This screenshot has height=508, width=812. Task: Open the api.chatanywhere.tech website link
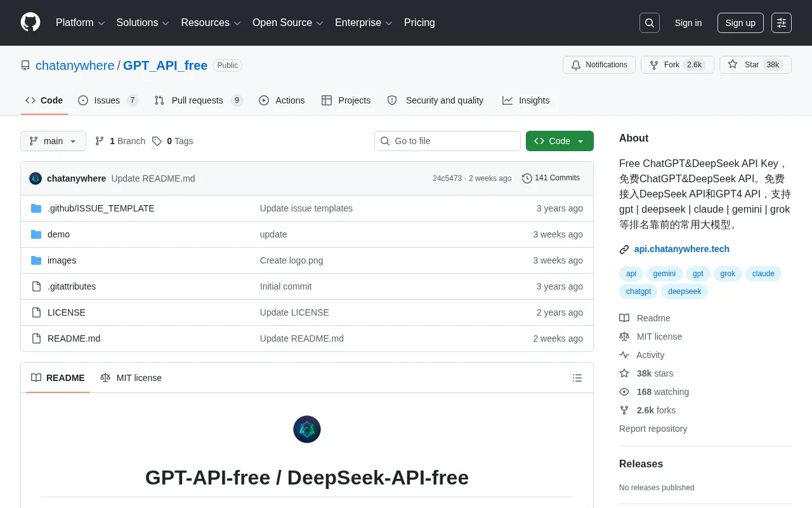[x=682, y=249]
